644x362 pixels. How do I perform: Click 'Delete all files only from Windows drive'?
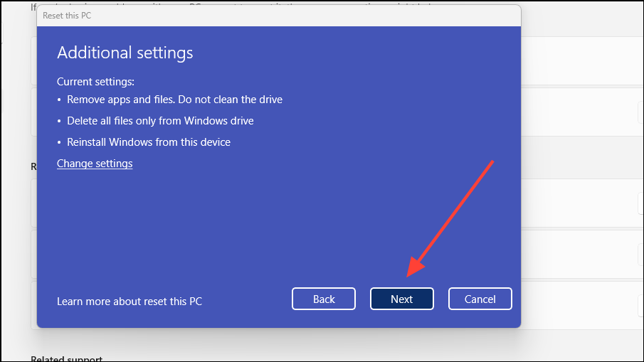pos(160,121)
